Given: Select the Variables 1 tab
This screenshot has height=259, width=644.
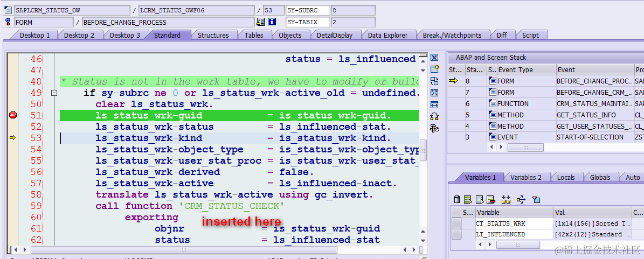Looking at the screenshot, I should 480,177.
